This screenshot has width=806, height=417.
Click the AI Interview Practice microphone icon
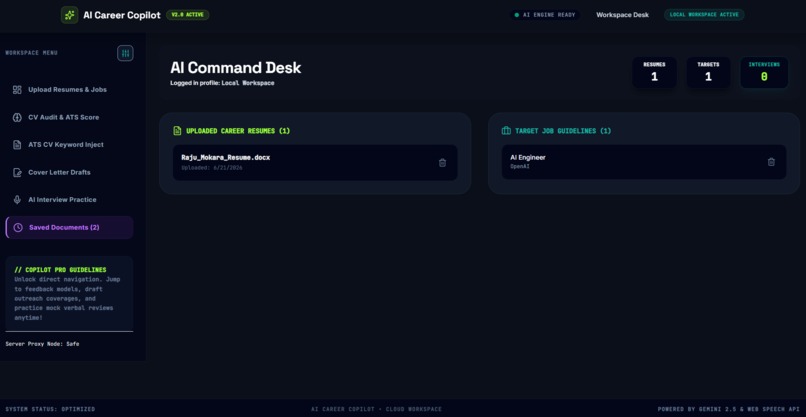[17, 200]
